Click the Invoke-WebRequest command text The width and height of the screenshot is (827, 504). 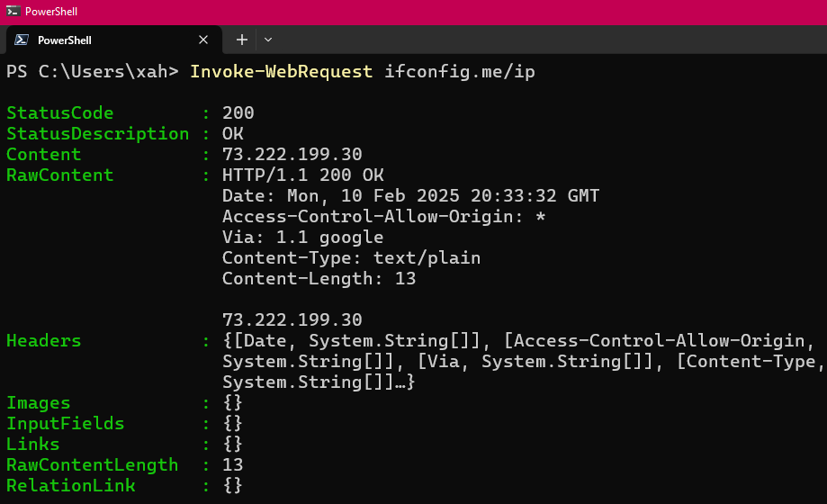click(281, 71)
